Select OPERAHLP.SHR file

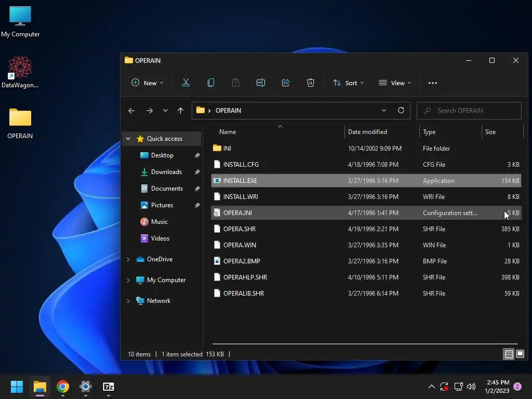pyautogui.click(x=366, y=277)
